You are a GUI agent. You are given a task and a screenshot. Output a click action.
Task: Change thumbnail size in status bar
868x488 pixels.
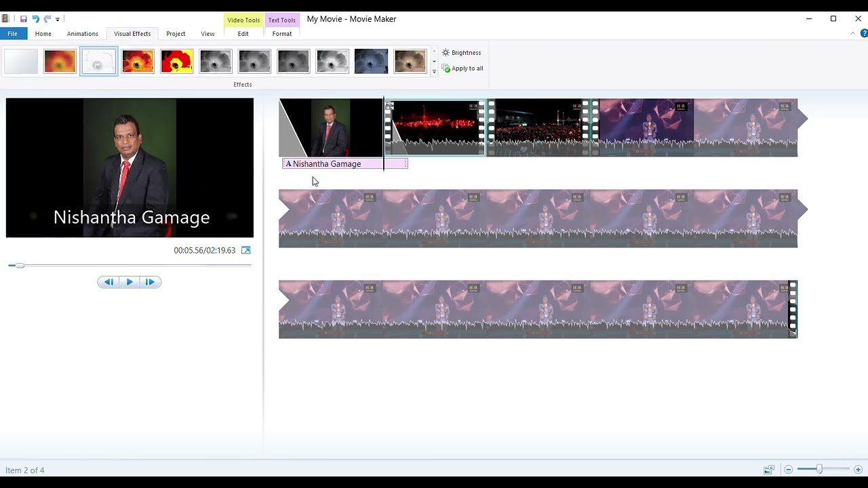coord(769,470)
